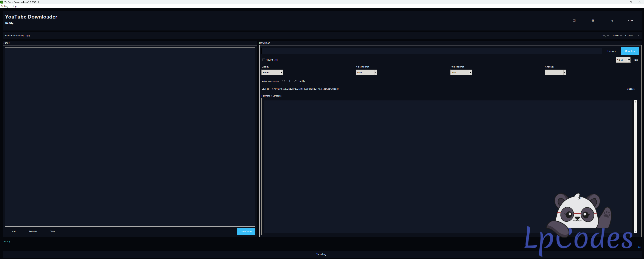Open the Quality dropdown showing Highest
This screenshot has height=259, width=644.
[272, 72]
